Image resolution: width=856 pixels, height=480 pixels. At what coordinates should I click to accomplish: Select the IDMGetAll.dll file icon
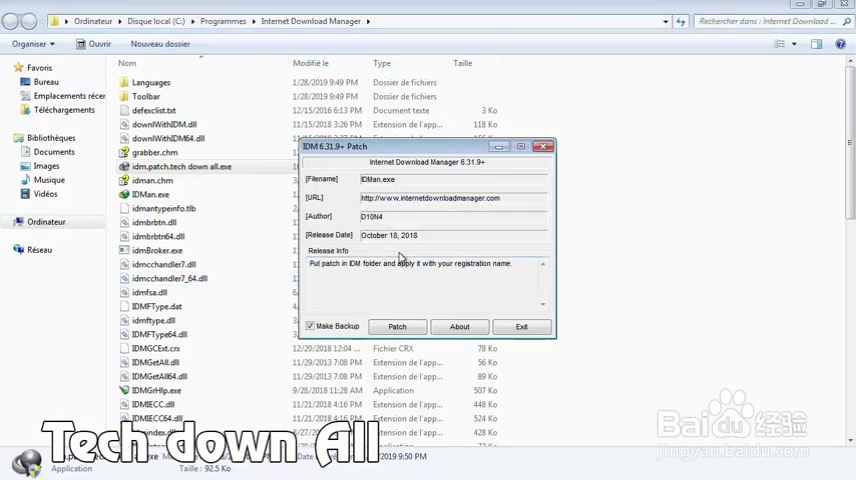pyautogui.click(x=124, y=363)
